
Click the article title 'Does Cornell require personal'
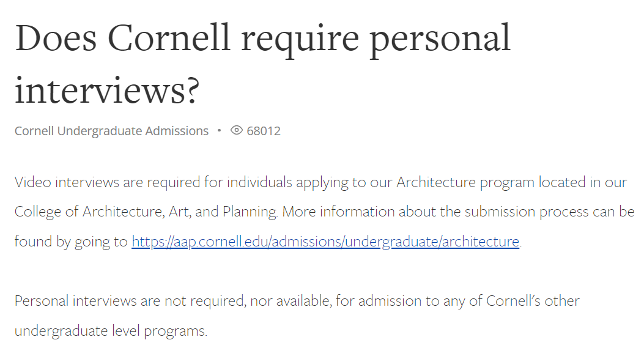tap(263, 39)
